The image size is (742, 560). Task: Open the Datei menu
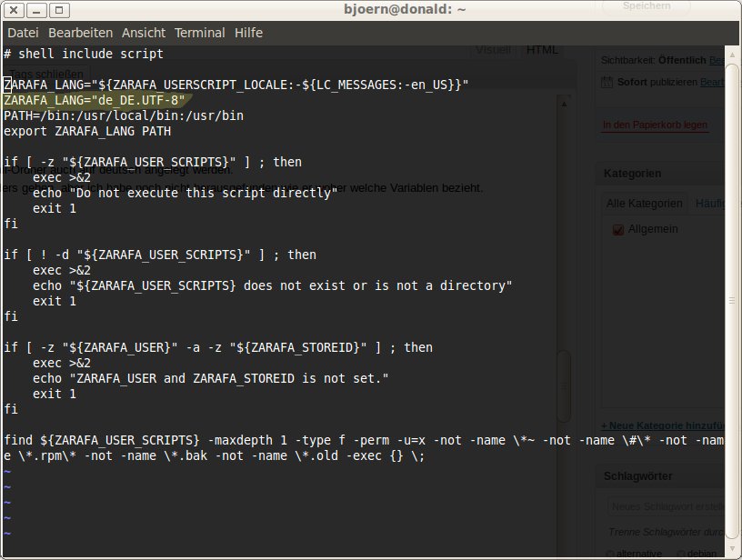pos(23,33)
